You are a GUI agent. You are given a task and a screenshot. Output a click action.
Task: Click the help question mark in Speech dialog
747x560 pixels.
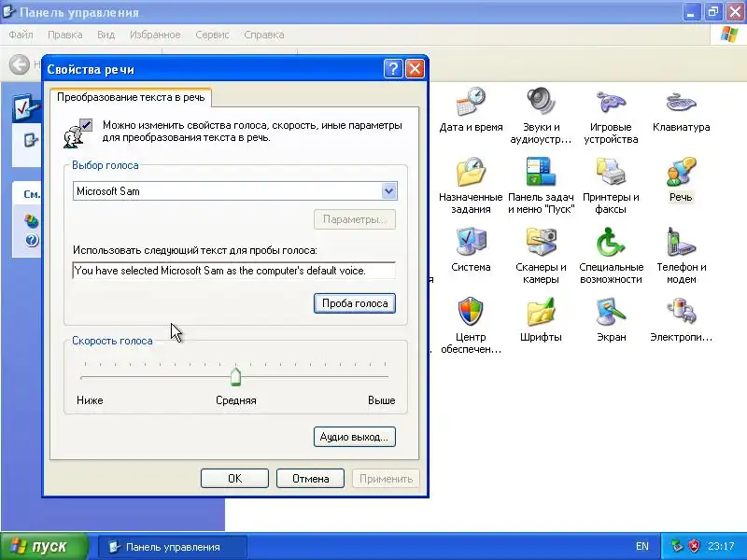coord(393,69)
